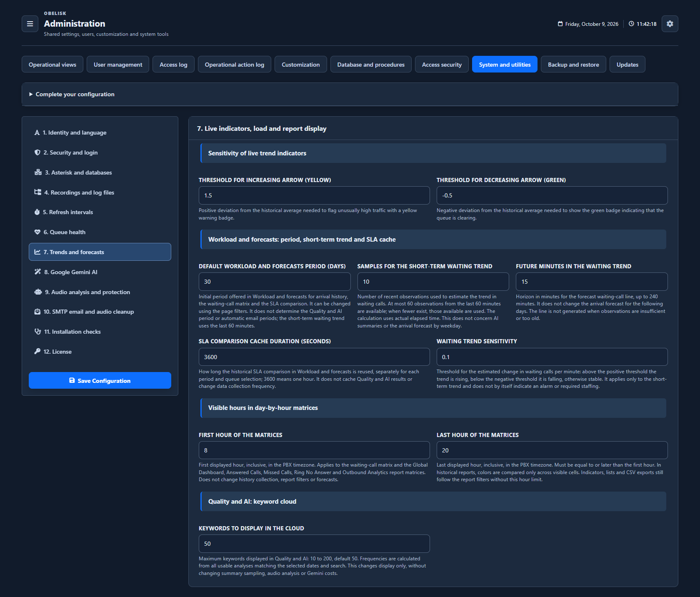The image size is (700, 597).
Task: Click the future minutes waiting trend field
Action: pos(592,282)
